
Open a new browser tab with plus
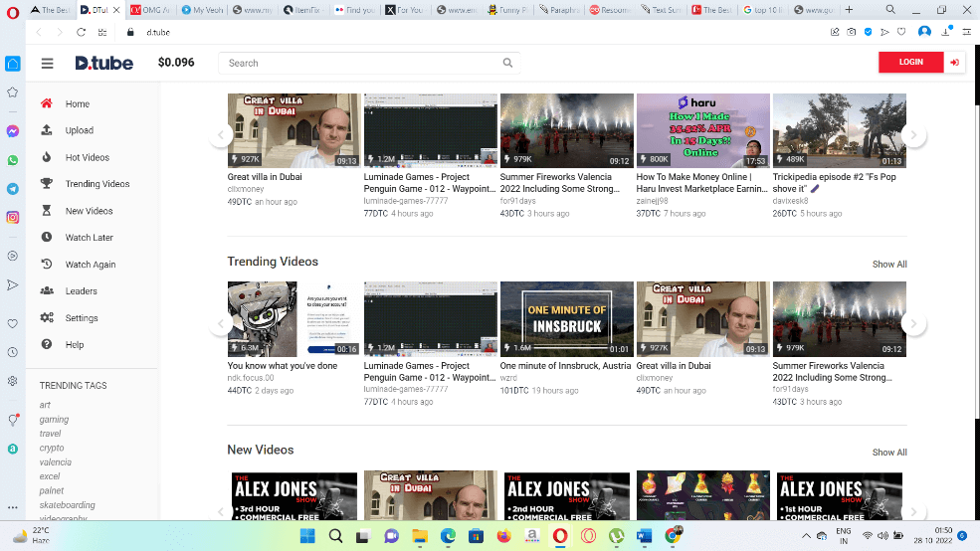(849, 9)
